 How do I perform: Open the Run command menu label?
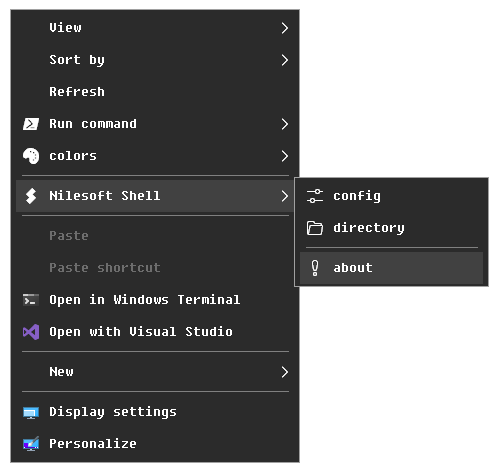pyautogui.click(x=93, y=124)
